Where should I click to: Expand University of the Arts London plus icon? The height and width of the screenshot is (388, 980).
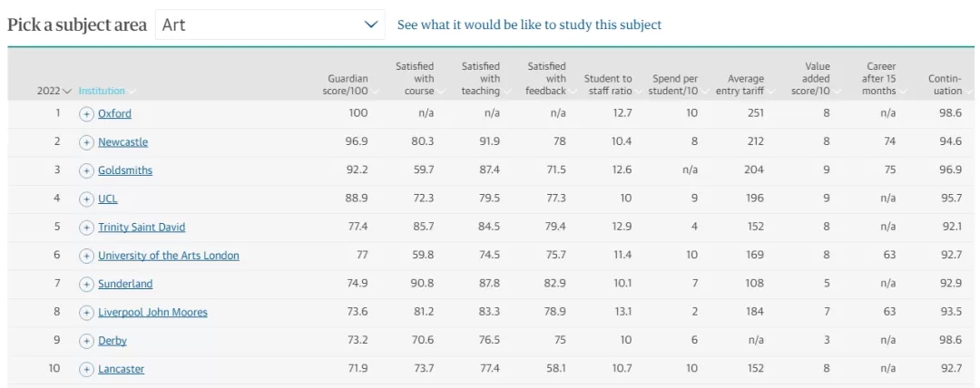[86, 257]
